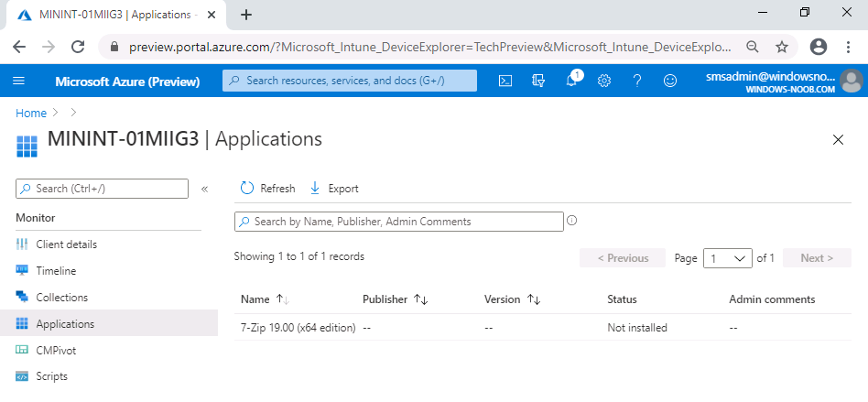Close the Applications blade with X
This screenshot has width=868, height=402.
[838, 140]
